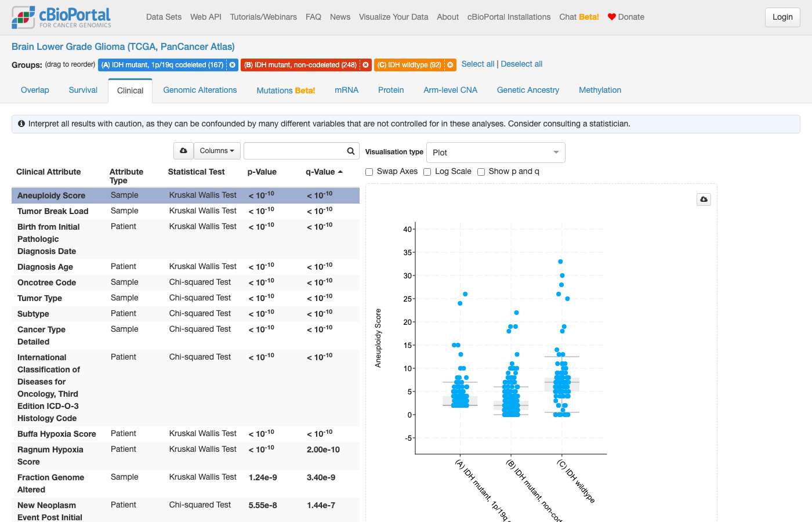Screen dimensions: 812x522
Task: Select the Subtype attribute row
Action: click(x=186, y=314)
